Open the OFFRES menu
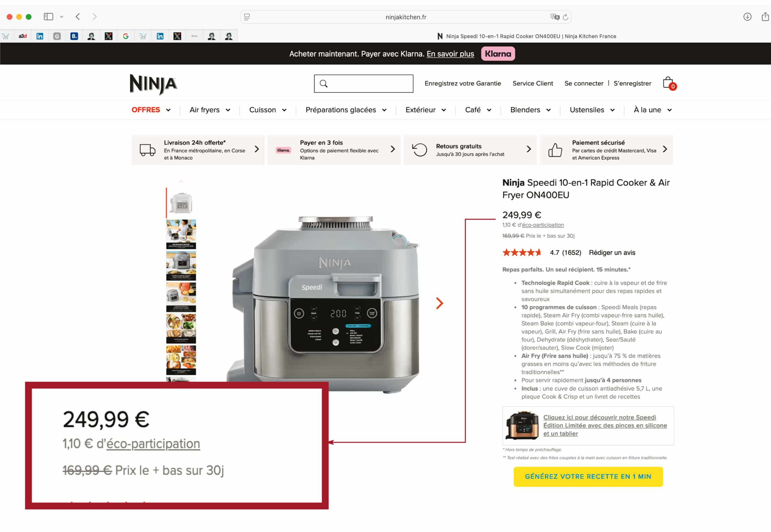The image size is (771, 532). point(151,110)
